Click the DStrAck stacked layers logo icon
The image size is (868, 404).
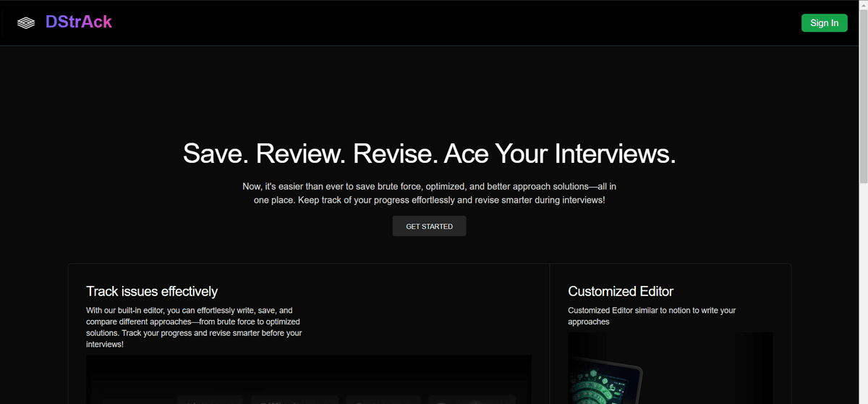[26, 23]
